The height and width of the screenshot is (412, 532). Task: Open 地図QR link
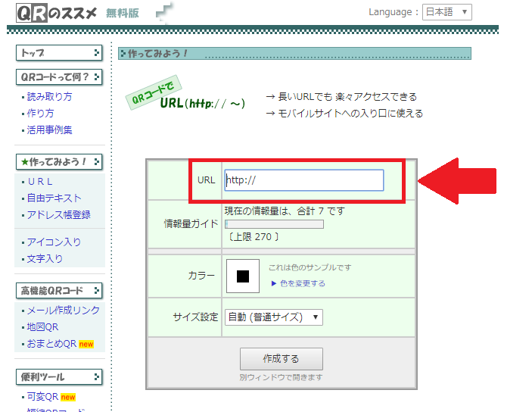(42, 327)
